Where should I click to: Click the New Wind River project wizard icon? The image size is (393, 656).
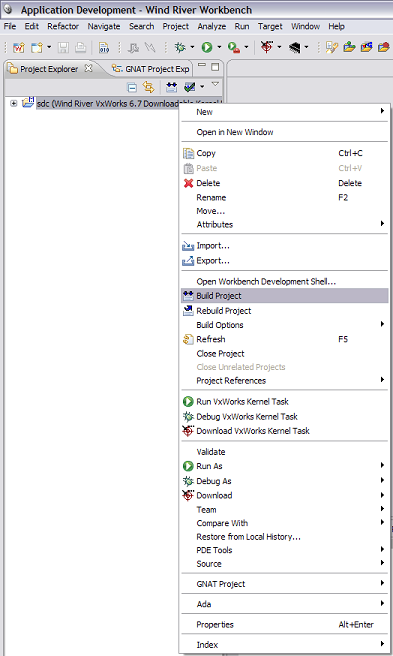(x=18, y=47)
